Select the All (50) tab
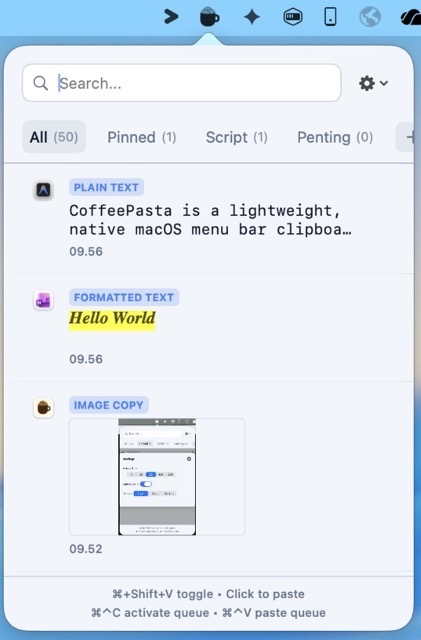Viewport: 421px width, 640px height. click(54, 137)
